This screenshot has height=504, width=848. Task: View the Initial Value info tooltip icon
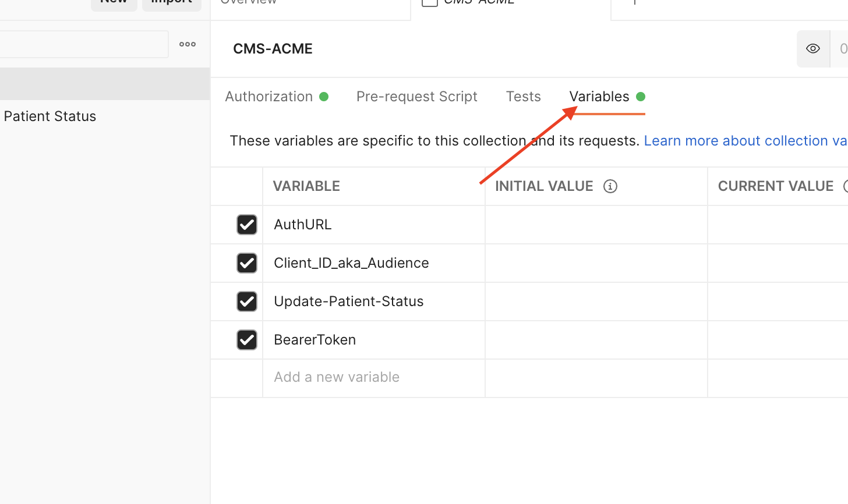tap(610, 186)
